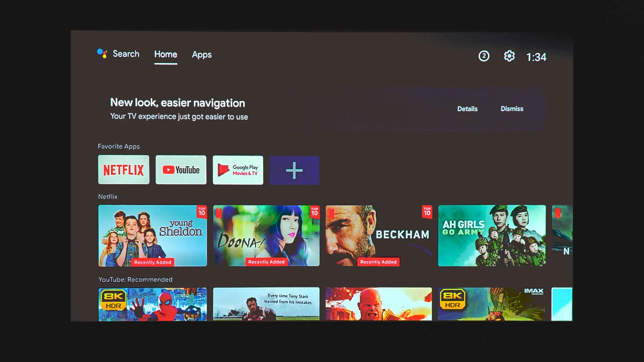Screen dimensions: 644x362
Task: Open the Beckham Netflix card
Action: pyautogui.click(x=379, y=236)
